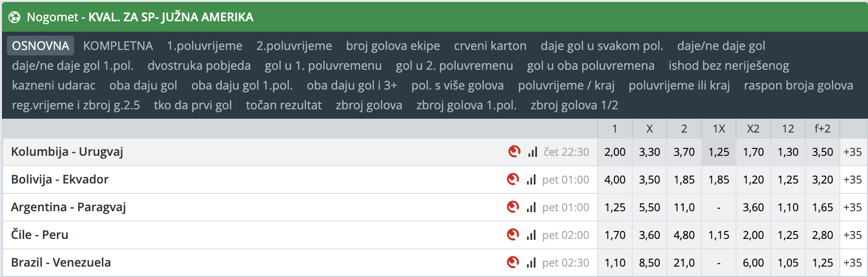Expand +35 more bets for Brazil - Venezuela
Image resolution: width=868 pixels, height=277 pixels.
coord(853,263)
